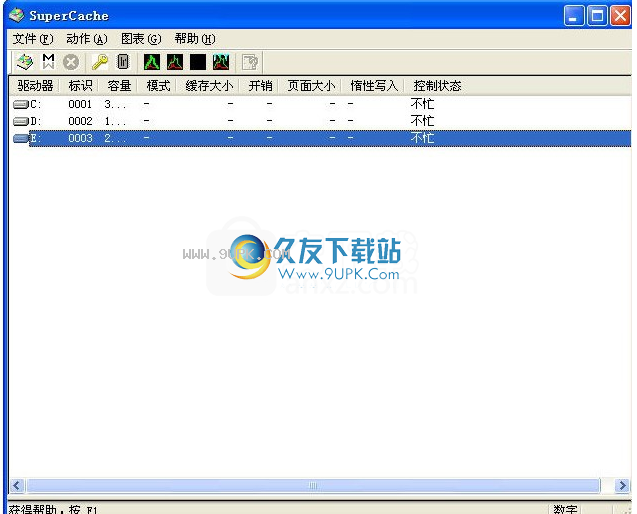Minimize the SuperCache window
The image size is (637, 514).
574,16
